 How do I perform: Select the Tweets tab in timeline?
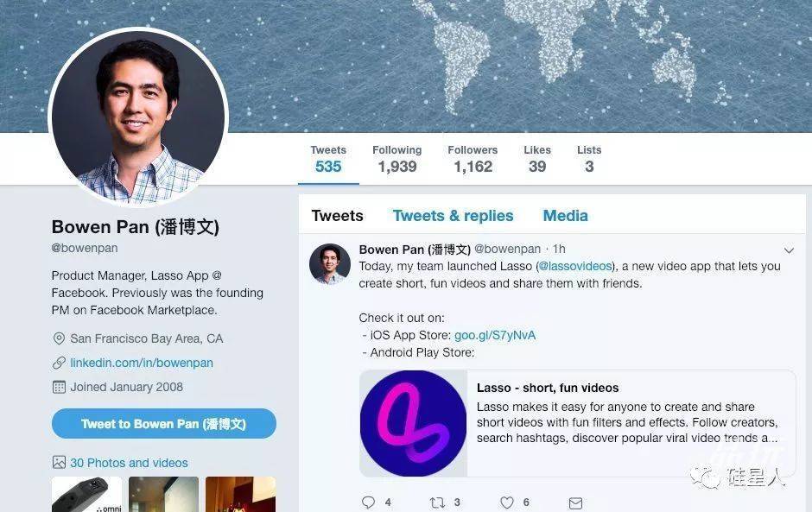click(x=337, y=215)
